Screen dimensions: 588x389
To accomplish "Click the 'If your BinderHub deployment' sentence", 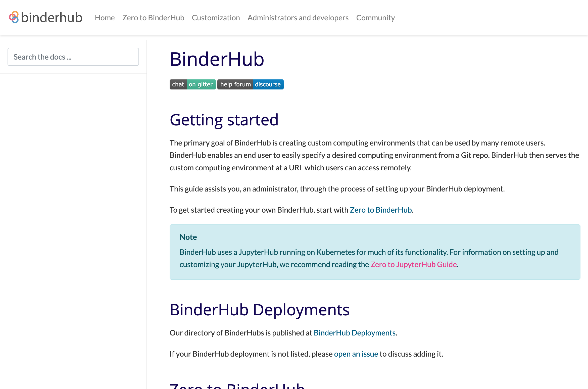I will (306, 354).
